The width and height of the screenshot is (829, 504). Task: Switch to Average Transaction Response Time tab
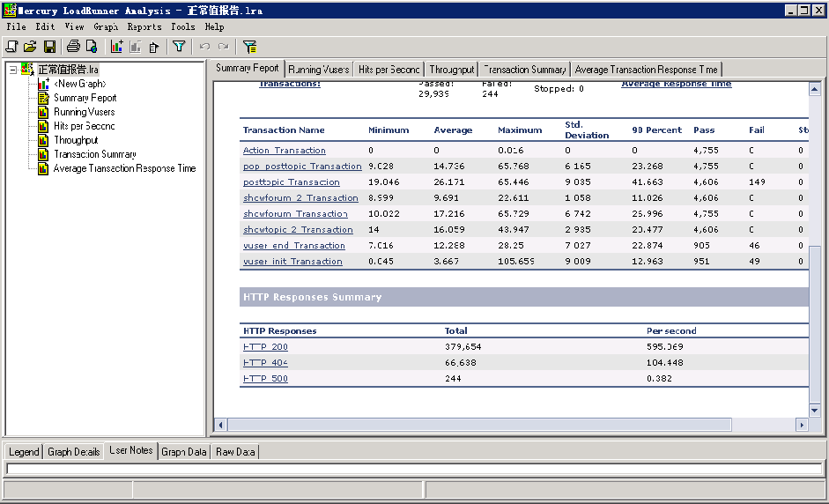tap(646, 70)
